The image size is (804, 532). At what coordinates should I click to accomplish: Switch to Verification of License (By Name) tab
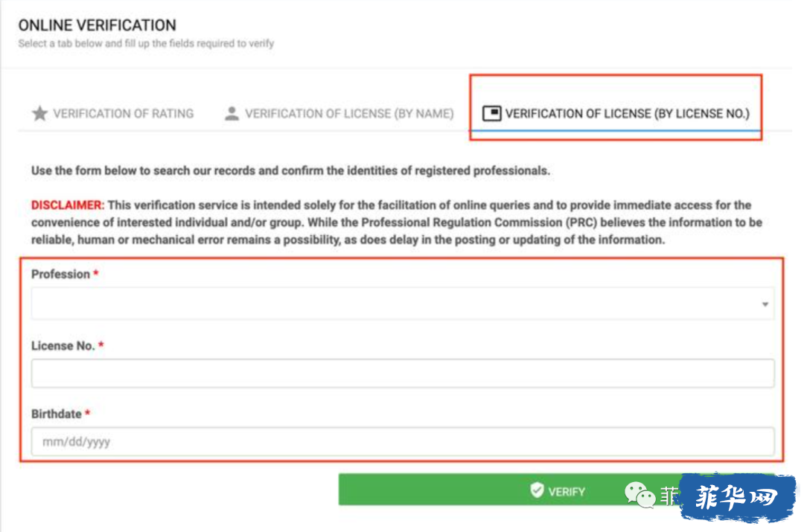[x=339, y=113]
